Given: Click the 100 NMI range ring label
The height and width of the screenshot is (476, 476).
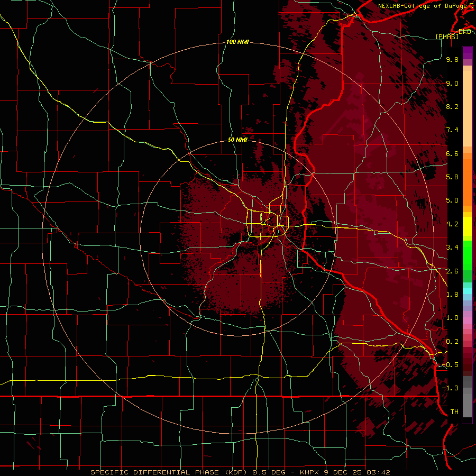Looking at the screenshot, I should [237, 42].
